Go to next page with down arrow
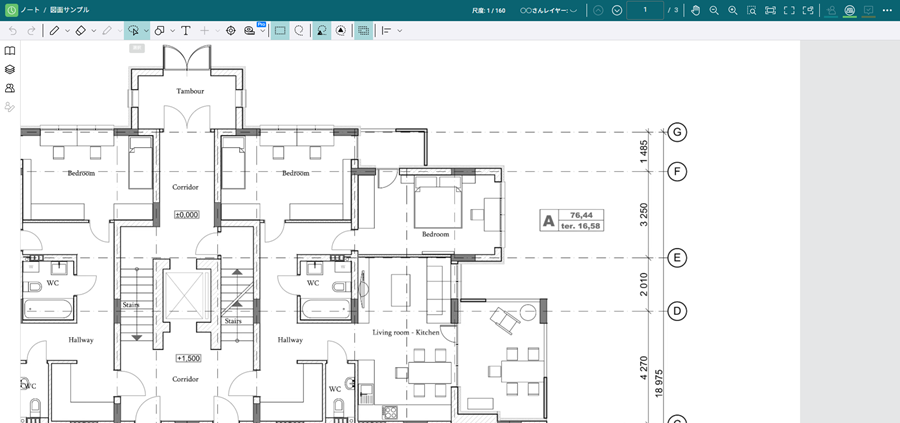The height and width of the screenshot is (423, 900). tap(617, 10)
